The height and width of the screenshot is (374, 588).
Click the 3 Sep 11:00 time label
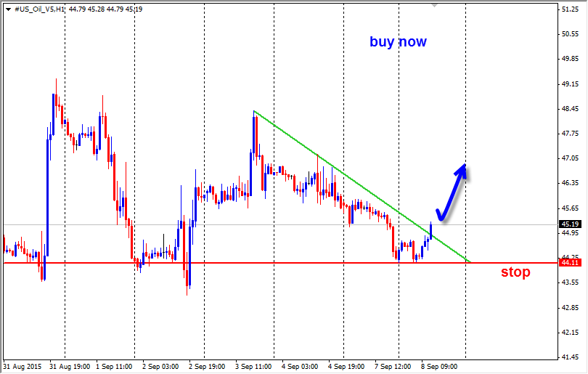(x=253, y=367)
